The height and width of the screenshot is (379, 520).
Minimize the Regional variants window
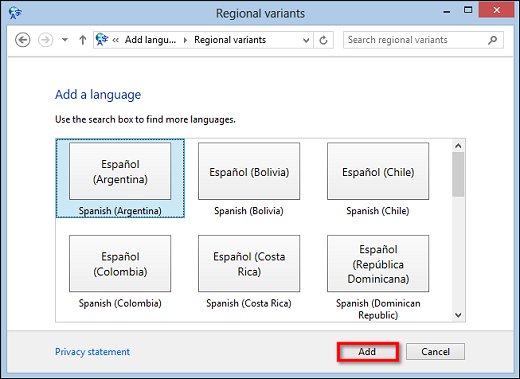coord(447,12)
